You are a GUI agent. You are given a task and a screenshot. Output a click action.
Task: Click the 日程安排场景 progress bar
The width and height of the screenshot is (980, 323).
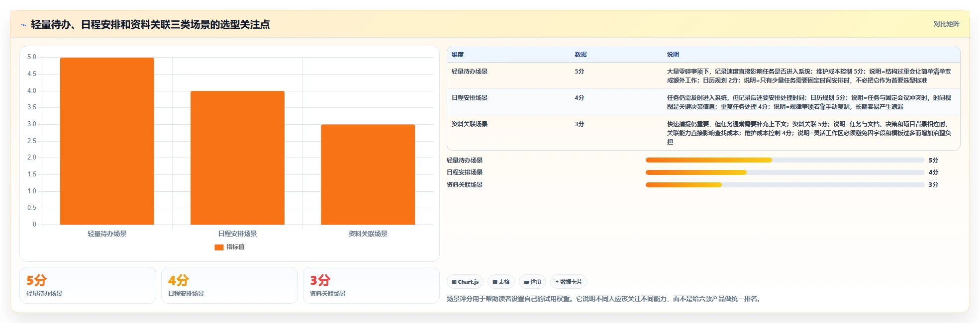point(785,172)
